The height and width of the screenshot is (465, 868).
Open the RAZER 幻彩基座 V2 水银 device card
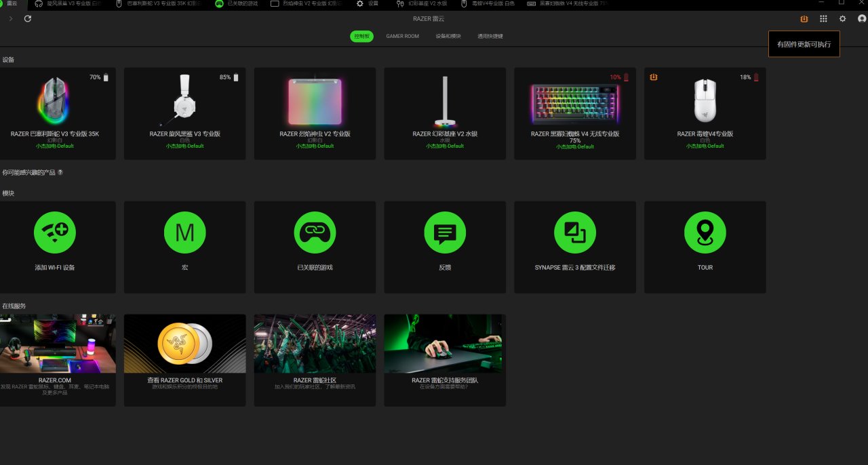click(445, 113)
